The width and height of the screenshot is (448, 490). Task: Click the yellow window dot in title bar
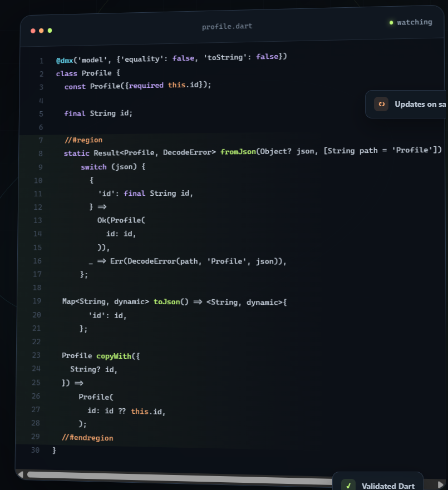point(41,31)
